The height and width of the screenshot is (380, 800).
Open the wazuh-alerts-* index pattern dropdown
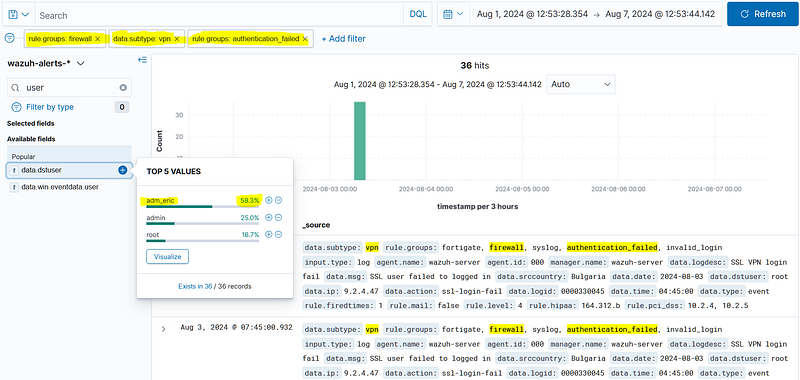click(x=45, y=63)
